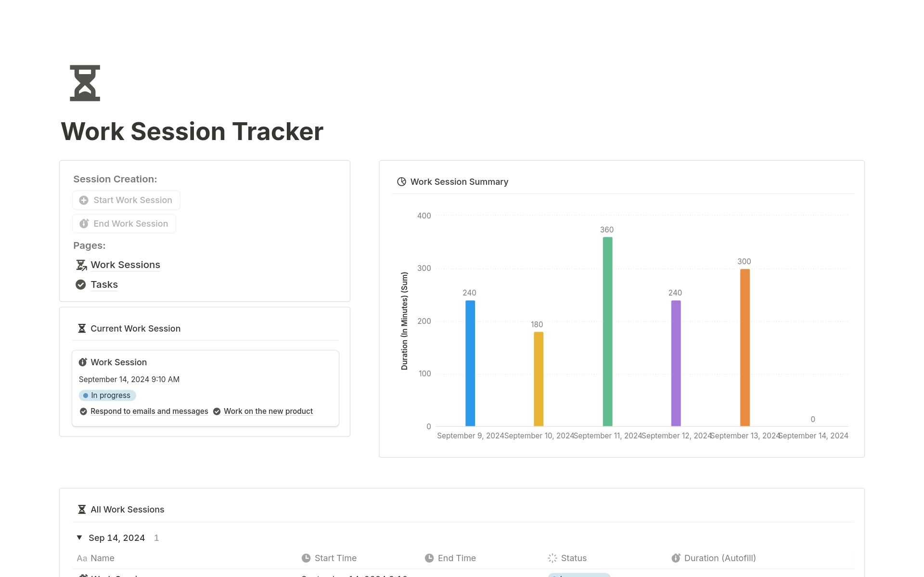Image resolution: width=924 pixels, height=577 pixels.
Task: Click the clock icon in the Start Time column header
Action: pyautogui.click(x=306, y=558)
